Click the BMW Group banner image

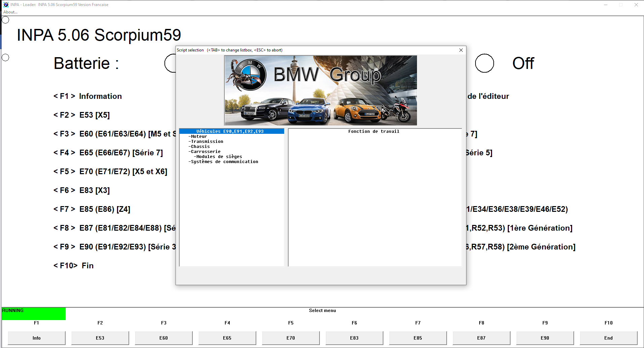pos(321,90)
